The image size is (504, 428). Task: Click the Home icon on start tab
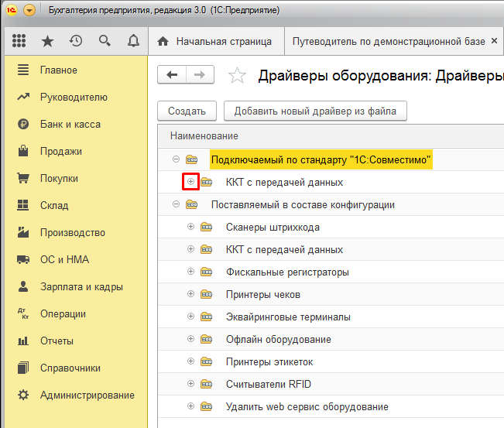pyautogui.click(x=163, y=41)
